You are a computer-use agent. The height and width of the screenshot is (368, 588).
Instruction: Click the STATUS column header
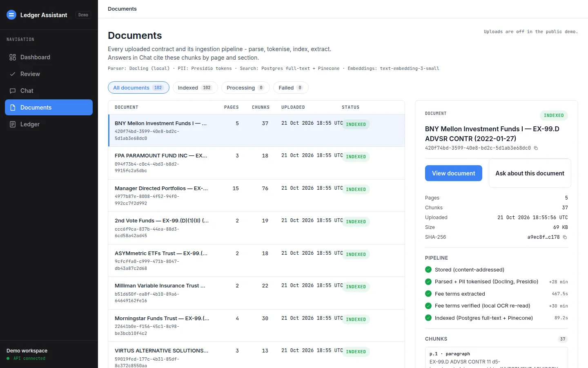(351, 107)
